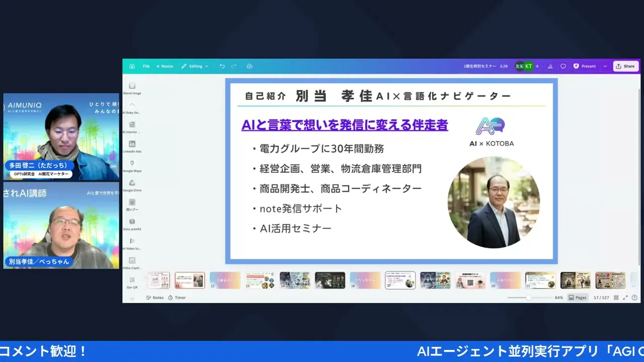644x362 pixels.
Task: Expand the Present options chevron
Action: tap(605, 66)
